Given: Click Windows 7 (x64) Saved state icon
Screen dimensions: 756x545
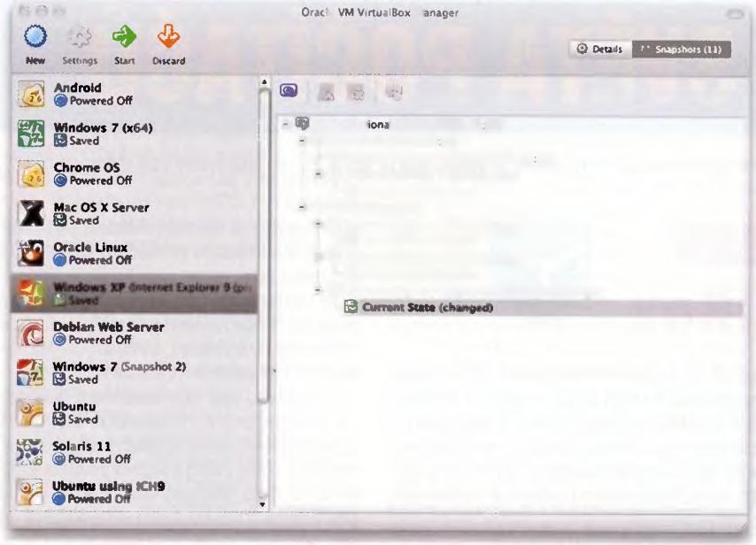Looking at the screenshot, I should (x=60, y=141).
